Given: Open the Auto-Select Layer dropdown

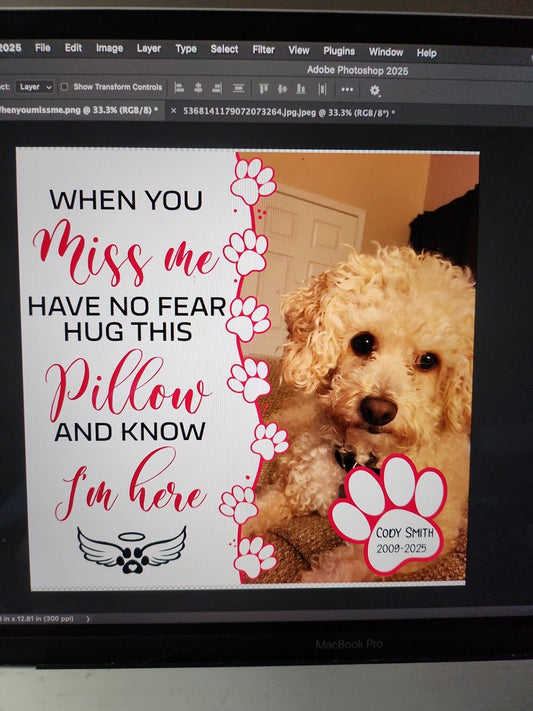Looking at the screenshot, I should [35, 87].
